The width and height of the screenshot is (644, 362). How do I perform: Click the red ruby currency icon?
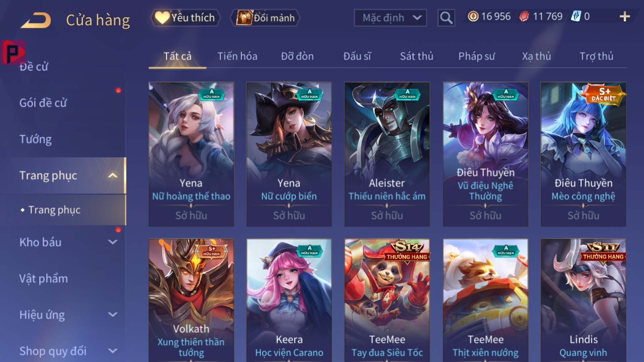click(x=524, y=16)
